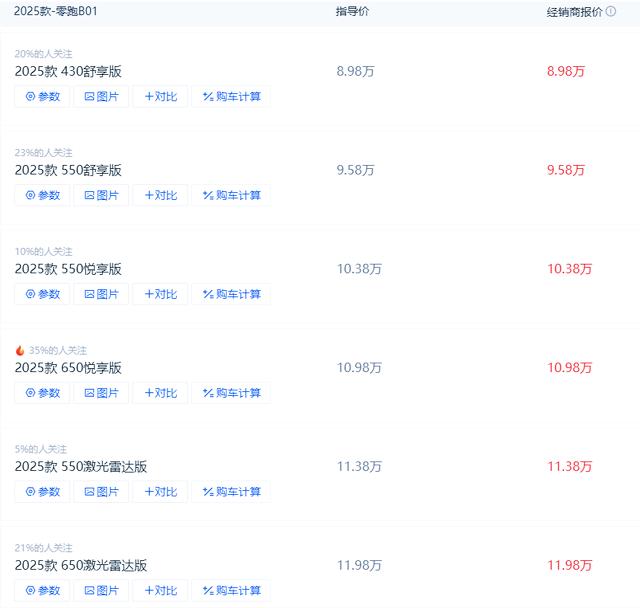View 图片 for 2025款 550舒享版
The image size is (640, 608).
click(x=101, y=195)
